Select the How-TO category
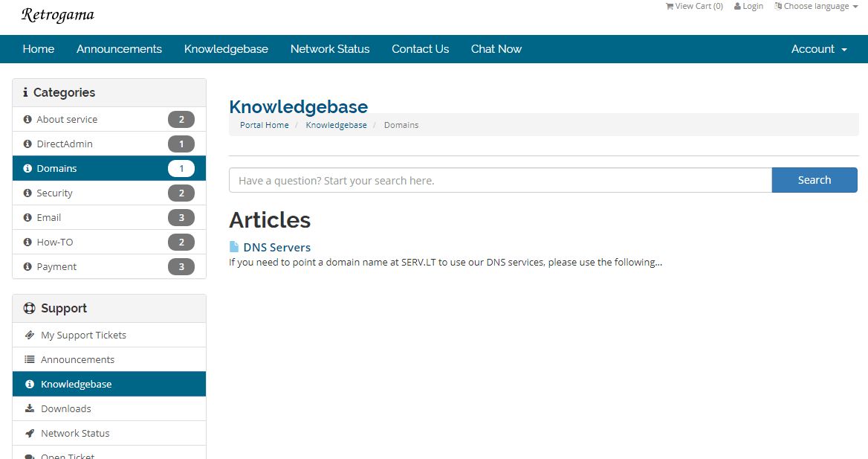Image resolution: width=868 pixels, height=459 pixels. click(x=109, y=242)
